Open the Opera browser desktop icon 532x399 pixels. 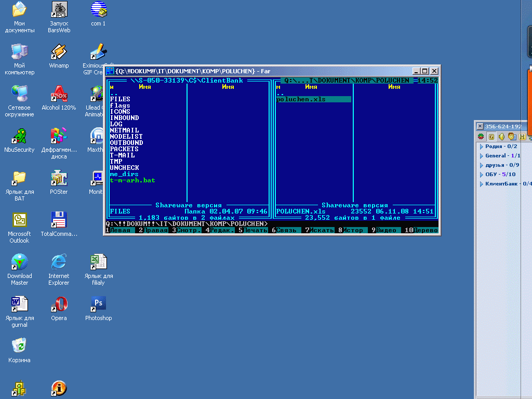pos(59,303)
